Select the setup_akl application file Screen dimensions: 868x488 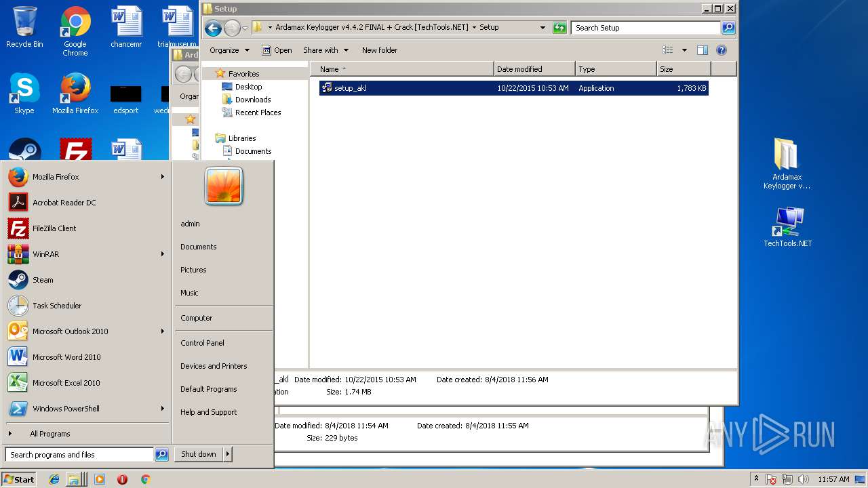pyautogui.click(x=513, y=88)
